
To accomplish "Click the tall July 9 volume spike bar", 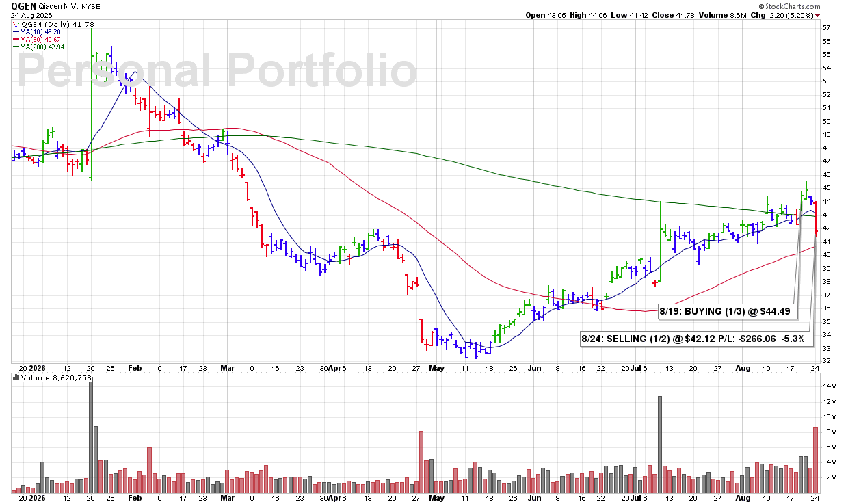I will pyautogui.click(x=661, y=444).
